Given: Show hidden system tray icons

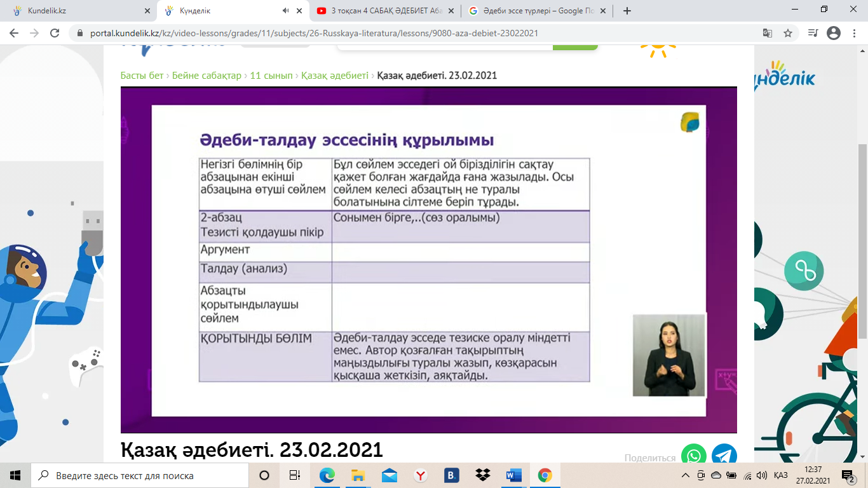Looking at the screenshot, I should click(685, 475).
